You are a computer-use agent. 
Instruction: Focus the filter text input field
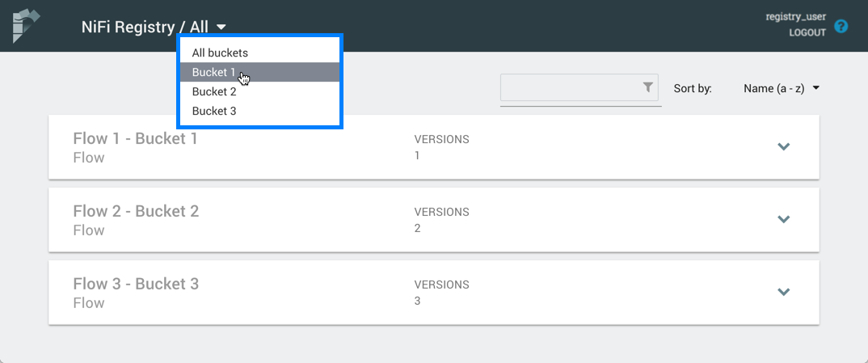pos(570,88)
